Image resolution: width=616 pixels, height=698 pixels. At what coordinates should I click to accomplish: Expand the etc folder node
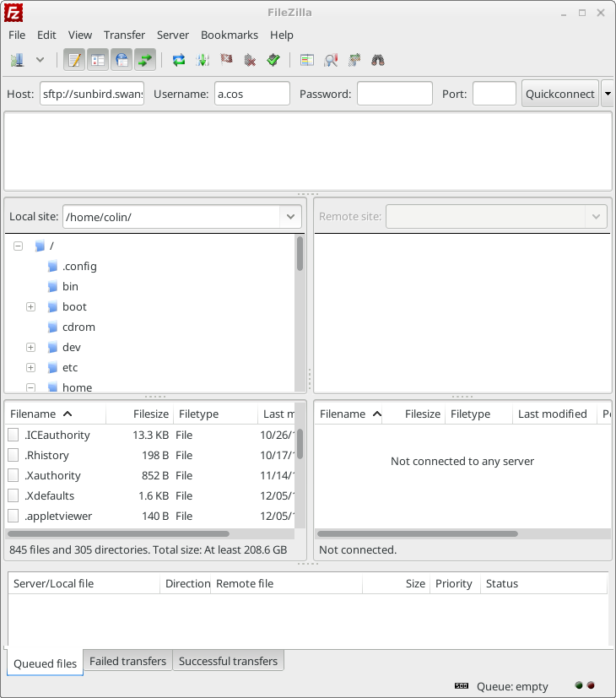point(30,368)
